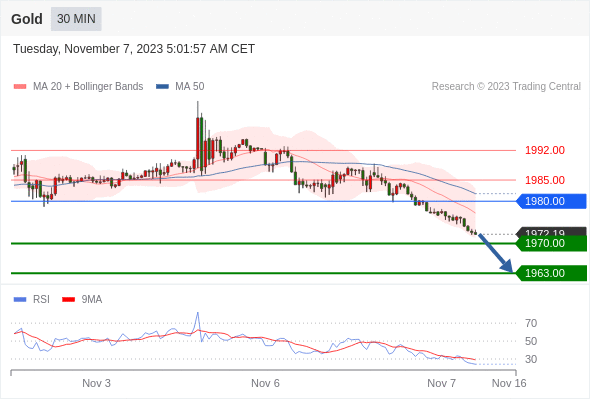This screenshot has width=590, height=400.
Task: Select the 9MA legend label
Action: pyautogui.click(x=92, y=300)
